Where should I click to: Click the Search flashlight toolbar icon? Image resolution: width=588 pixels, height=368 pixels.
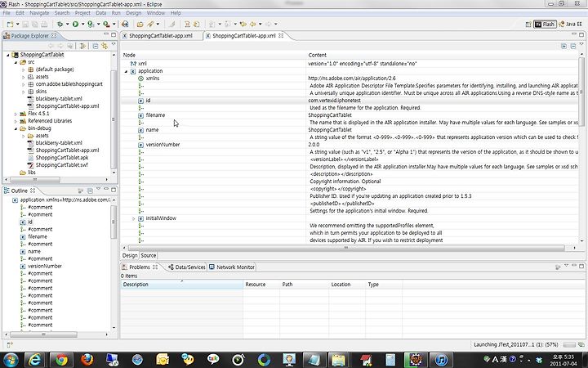click(150, 25)
